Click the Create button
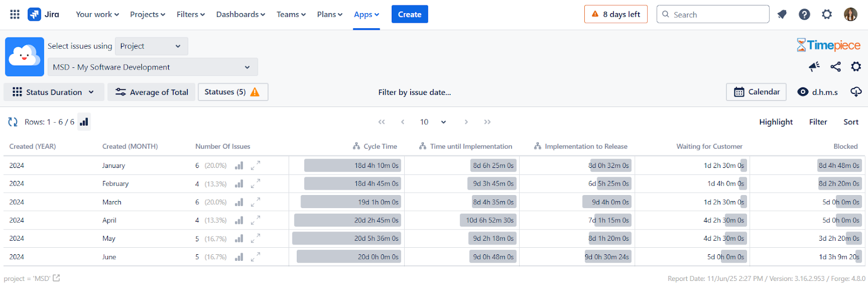 [410, 14]
